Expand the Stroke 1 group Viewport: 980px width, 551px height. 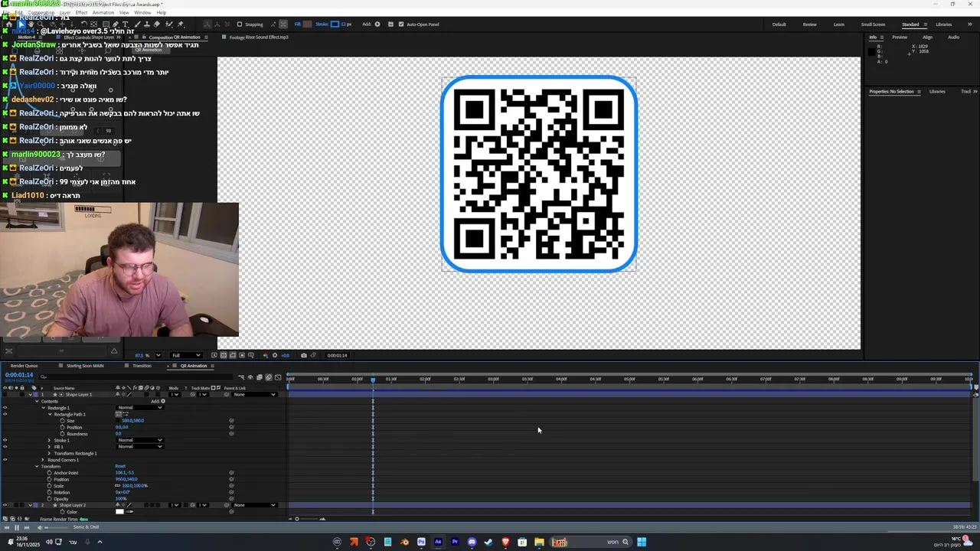pos(49,440)
